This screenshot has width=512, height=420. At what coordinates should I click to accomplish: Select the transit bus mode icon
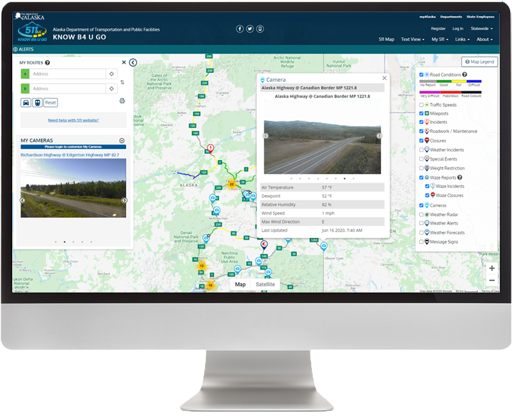(37, 102)
